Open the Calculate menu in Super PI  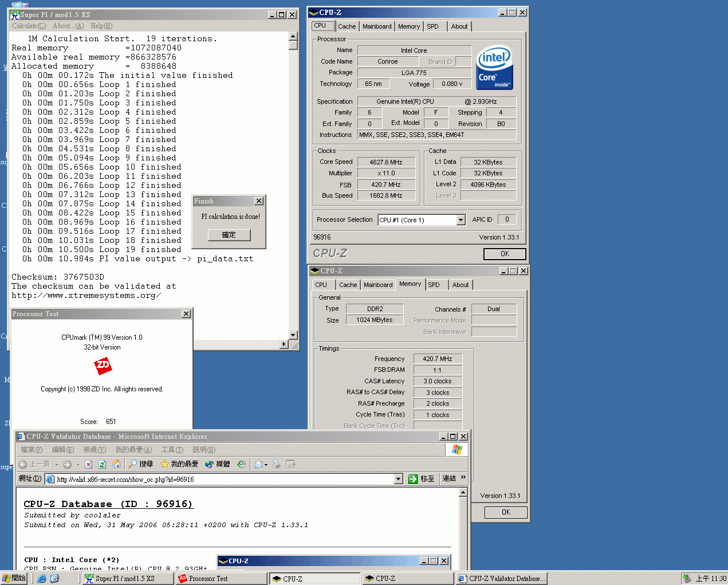(x=27, y=26)
